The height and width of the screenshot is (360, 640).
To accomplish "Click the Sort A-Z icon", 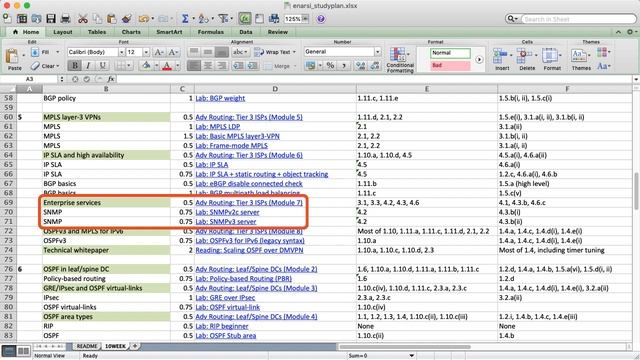I will pos(203,18).
